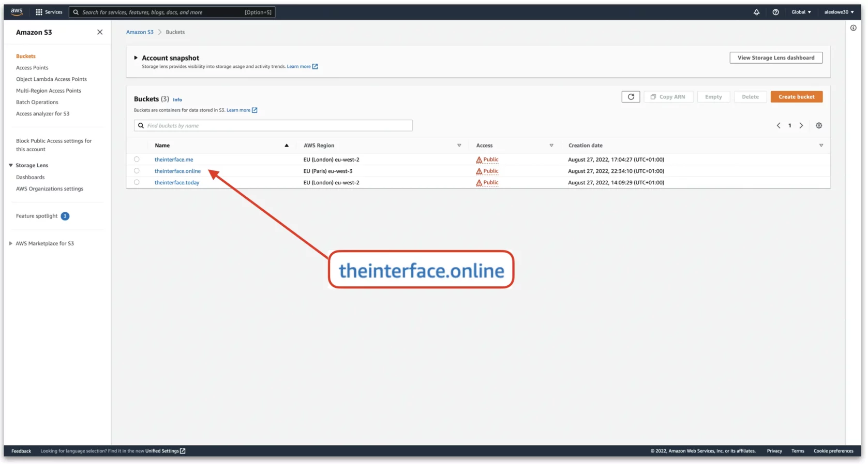Viewport: 868px width, 466px height.
Task: Open table preferences gear icon
Action: tap(819, 125)
